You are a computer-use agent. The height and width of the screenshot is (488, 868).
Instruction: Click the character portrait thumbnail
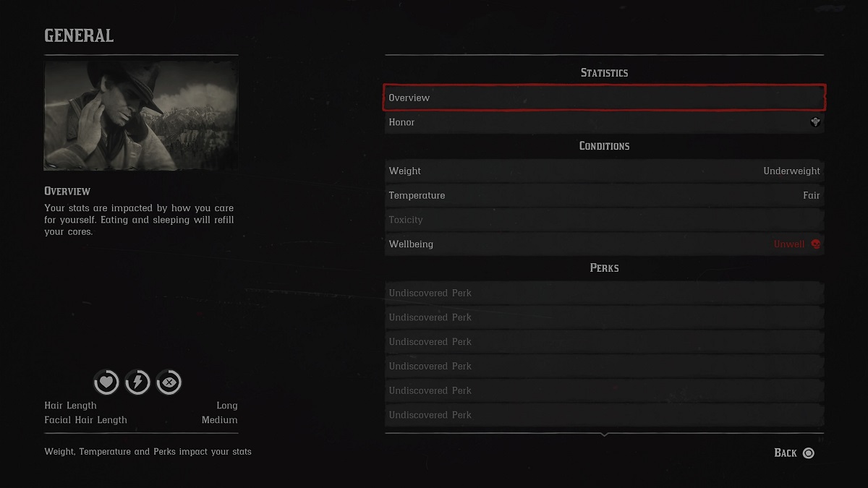[x=141, y=116]
